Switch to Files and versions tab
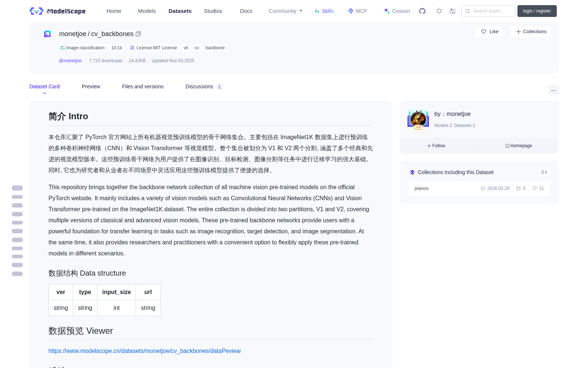588x368 pixels. (x=143, y=86)
